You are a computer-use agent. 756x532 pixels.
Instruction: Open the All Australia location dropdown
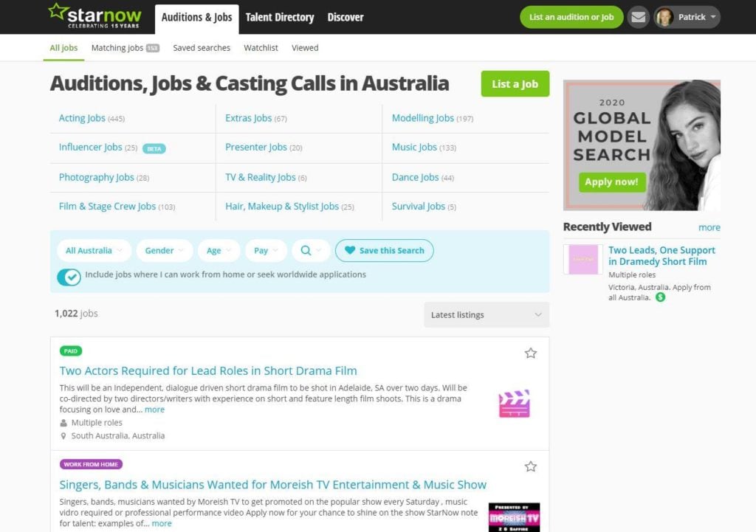[94, 251]
